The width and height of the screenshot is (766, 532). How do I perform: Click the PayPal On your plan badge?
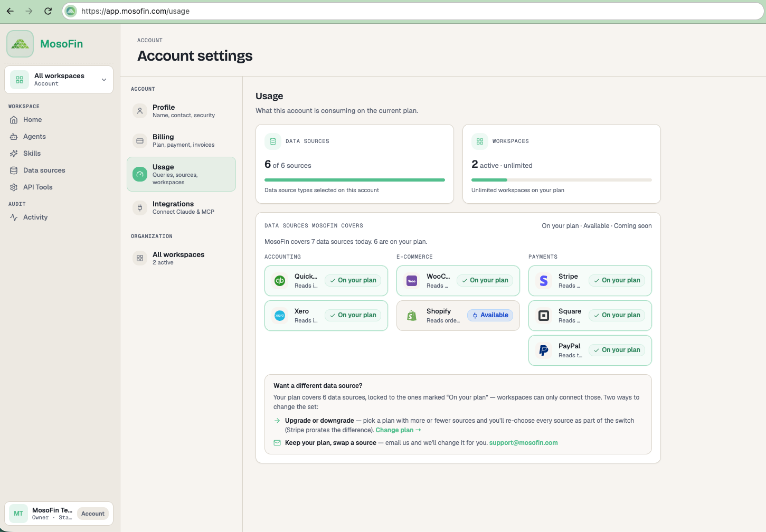[x=617, y=350]
